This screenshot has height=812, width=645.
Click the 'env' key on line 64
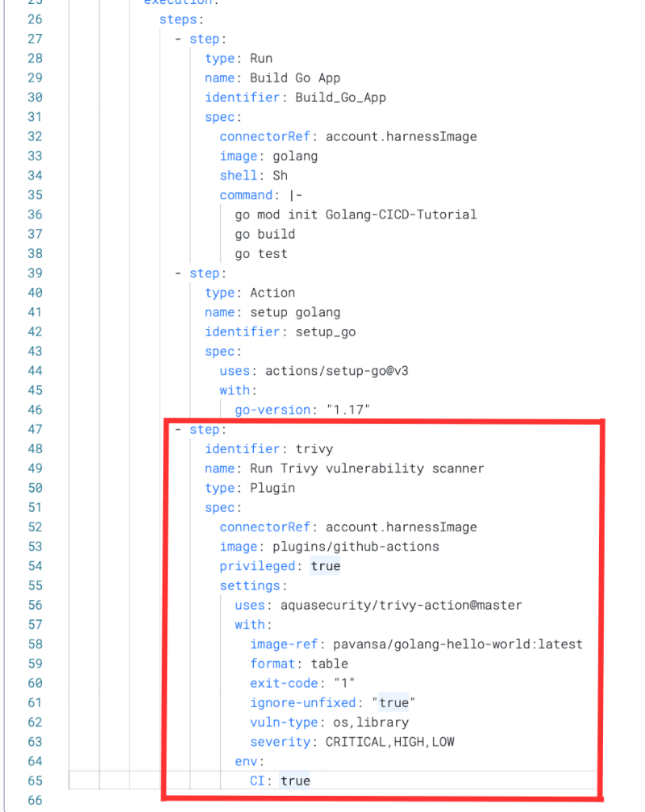tap(246, 762)
